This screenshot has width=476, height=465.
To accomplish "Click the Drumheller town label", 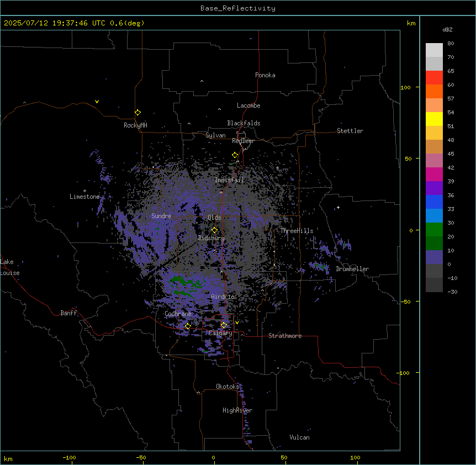I will pos(352,269).
